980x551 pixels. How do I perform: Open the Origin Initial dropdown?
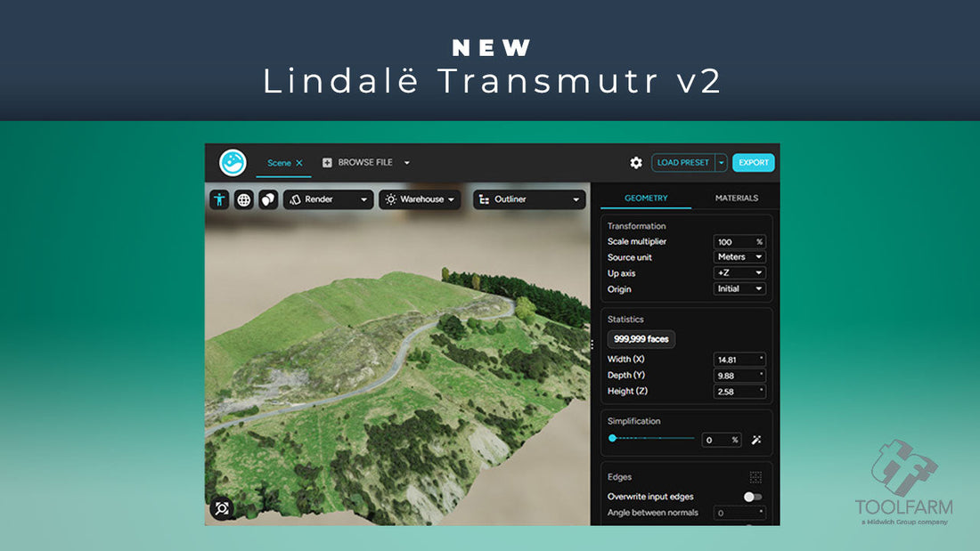pos(739,288)
